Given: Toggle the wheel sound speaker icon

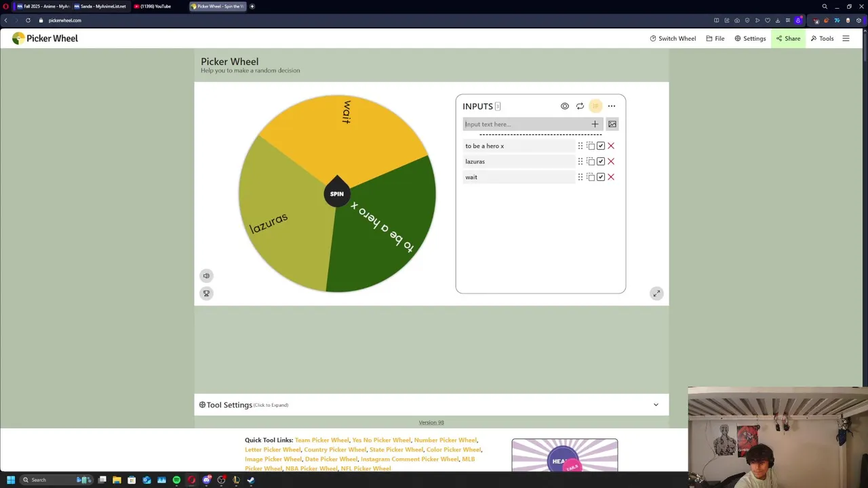Looking at the screenshot, I should 206,276.
